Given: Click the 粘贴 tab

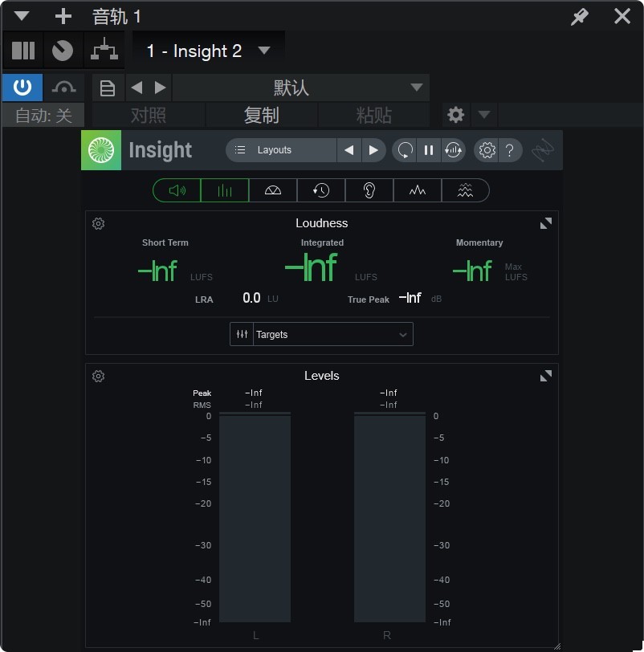Looking at the screenshot, I should pyautogui.click(x=374, y=115).
